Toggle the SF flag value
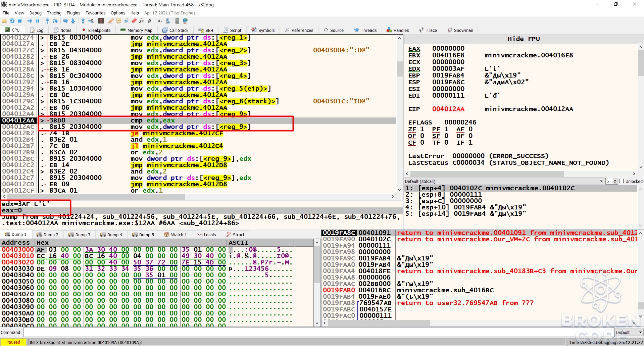The image size is (644, 346). [x=446, y=136]
